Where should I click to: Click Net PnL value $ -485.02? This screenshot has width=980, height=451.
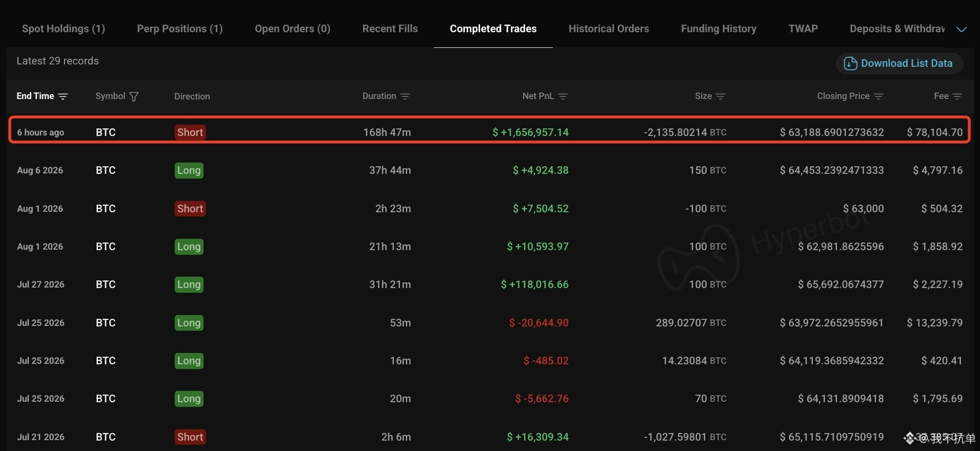546,361
